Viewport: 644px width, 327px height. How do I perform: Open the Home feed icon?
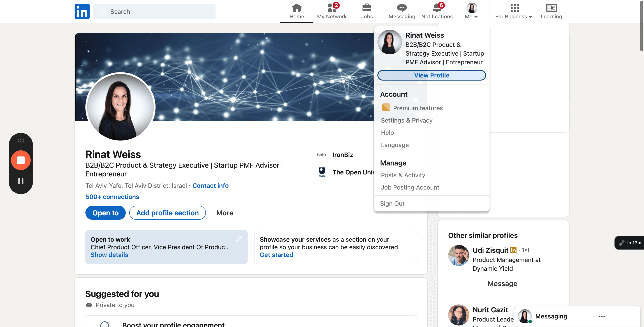pos(297,8)
